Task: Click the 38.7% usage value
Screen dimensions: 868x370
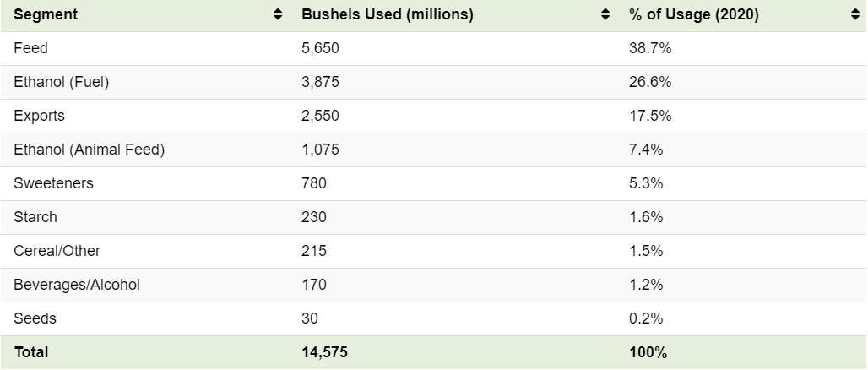Action: coord(650,49)
